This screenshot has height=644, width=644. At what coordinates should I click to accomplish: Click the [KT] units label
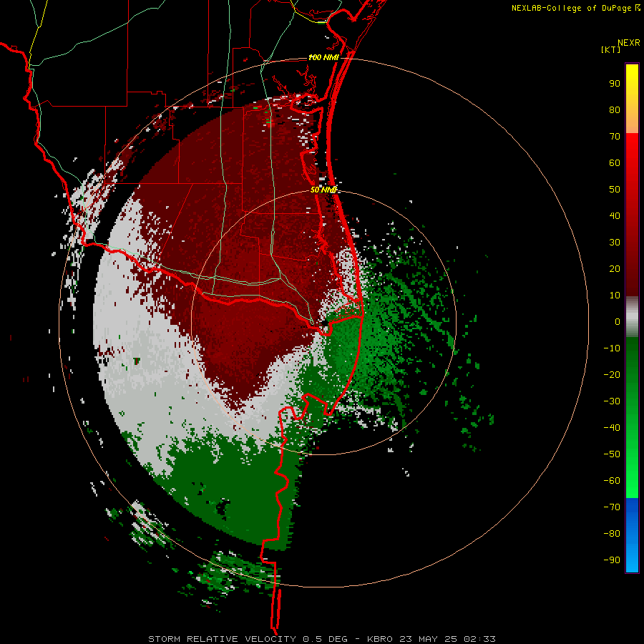point(611,49)
